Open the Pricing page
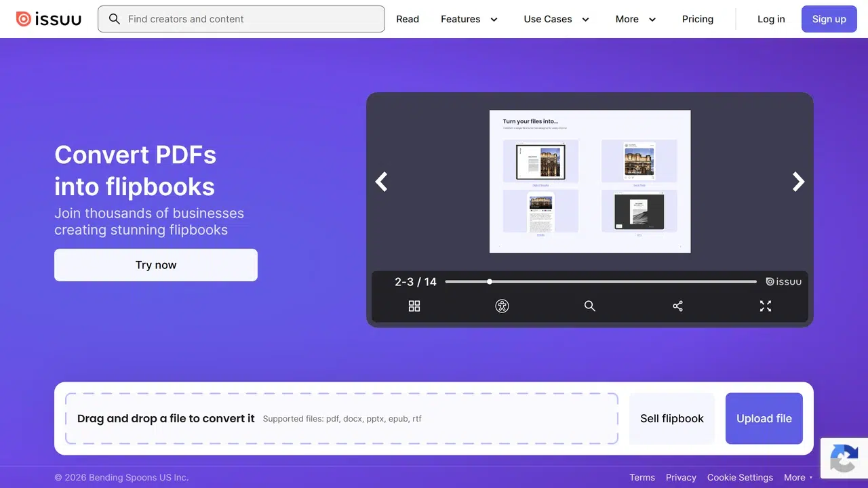The height and width of the screenshot is (488, 868). click(x=698, y=19)
